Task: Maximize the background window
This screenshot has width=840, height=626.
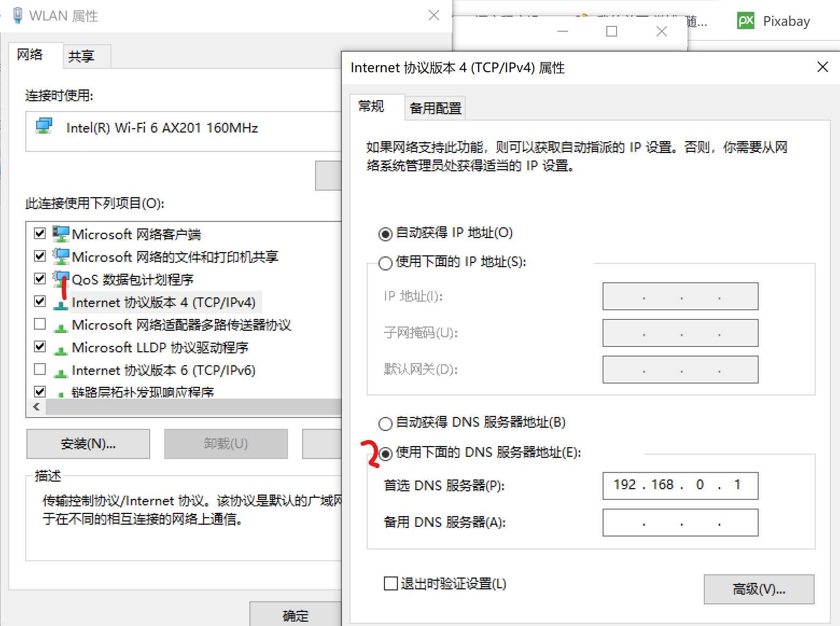Action: [612, 31]
